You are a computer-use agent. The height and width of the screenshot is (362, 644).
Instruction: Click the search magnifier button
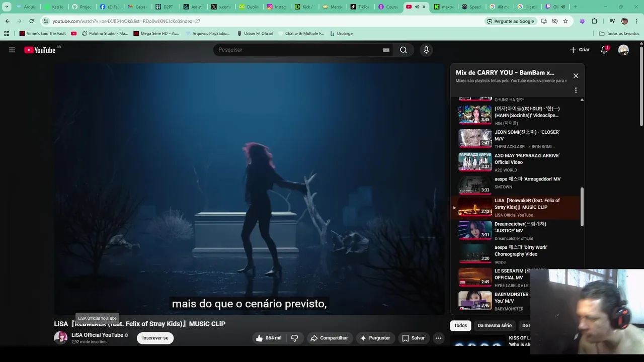point(404,50)
